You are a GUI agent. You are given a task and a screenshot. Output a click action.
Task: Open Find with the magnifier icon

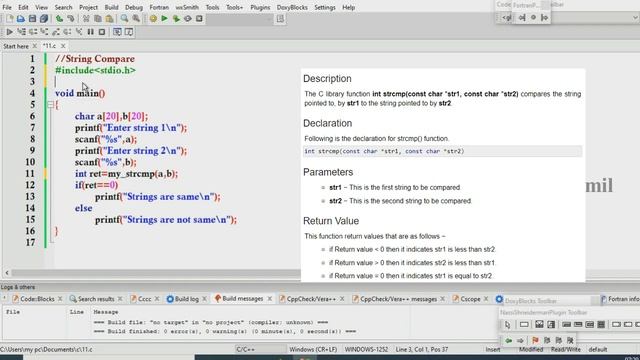[x=124, y=19]
